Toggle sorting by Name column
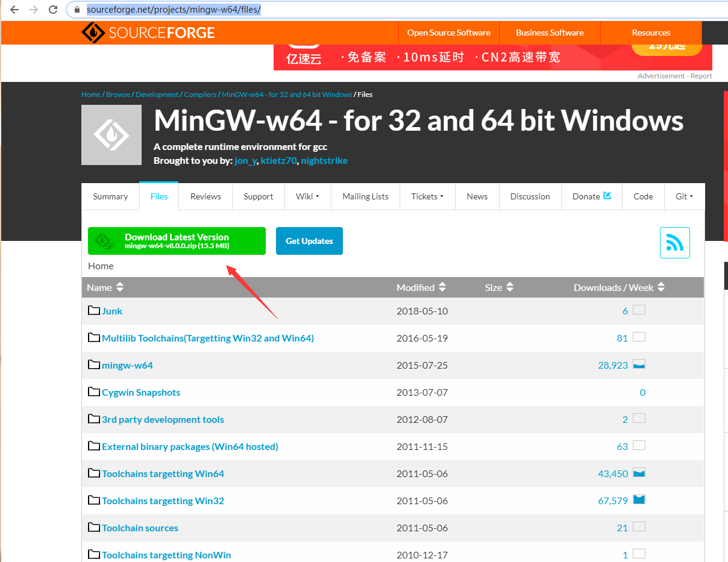728x562 pixels. point(119,287)
